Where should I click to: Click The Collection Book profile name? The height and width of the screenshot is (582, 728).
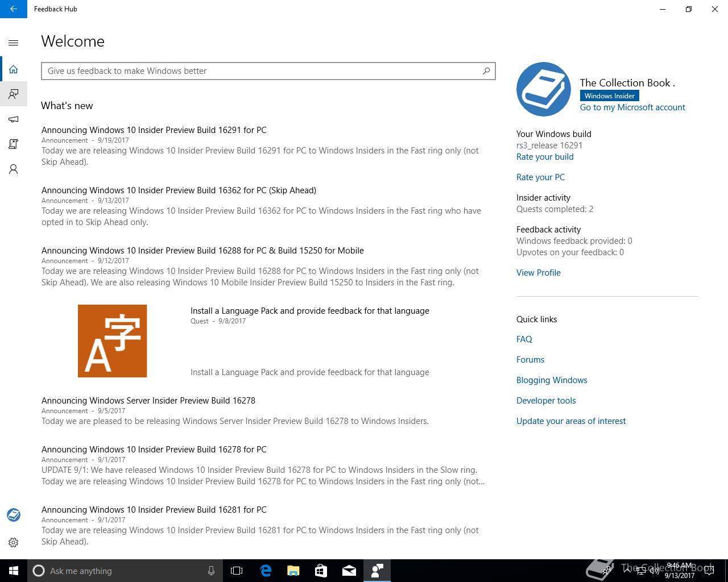click(627, 83)
